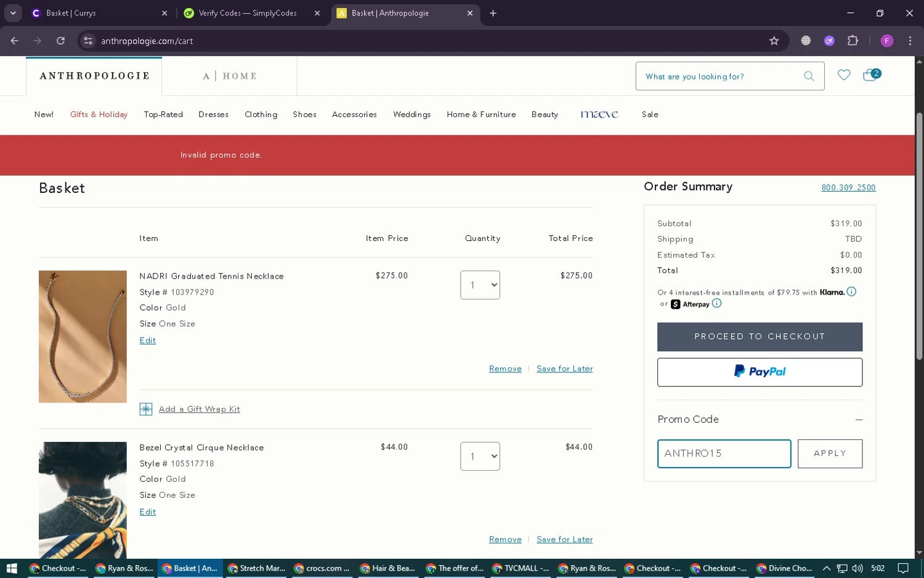Click Proceed to Checkout button
This screenshot has height=578, width=924.
(760, 336)
